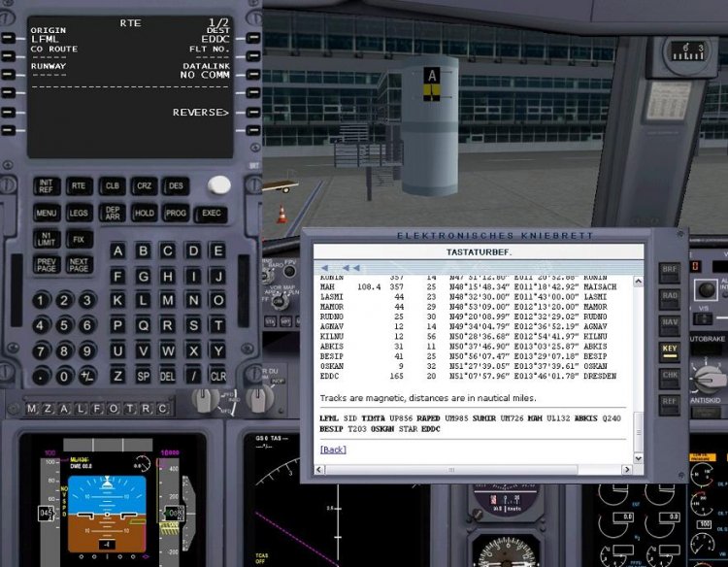Click the Z panel shortcut icon
728x567 pixels.
coord(48,409)
